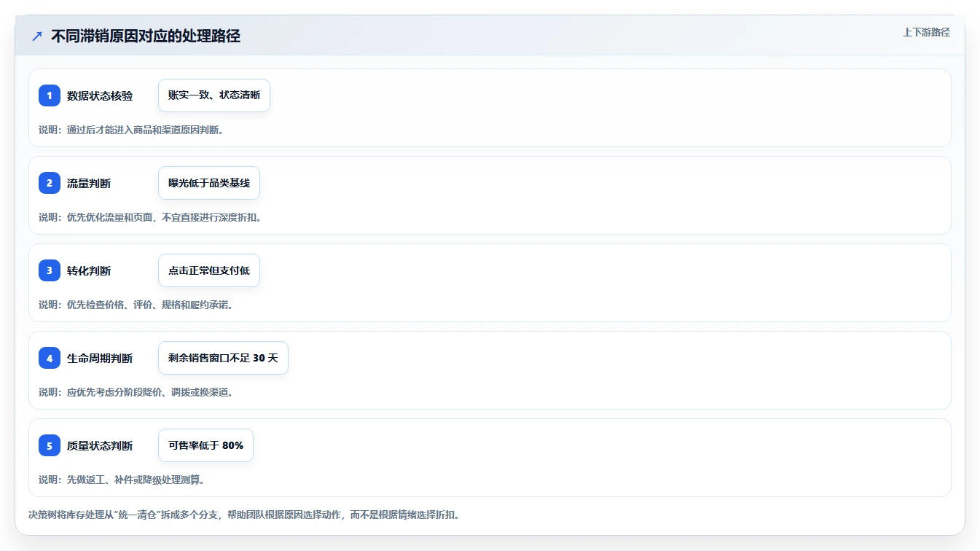
Task: Click the 上下游路径 label in header
Action: pyautogui.click(x=926, y=32)
